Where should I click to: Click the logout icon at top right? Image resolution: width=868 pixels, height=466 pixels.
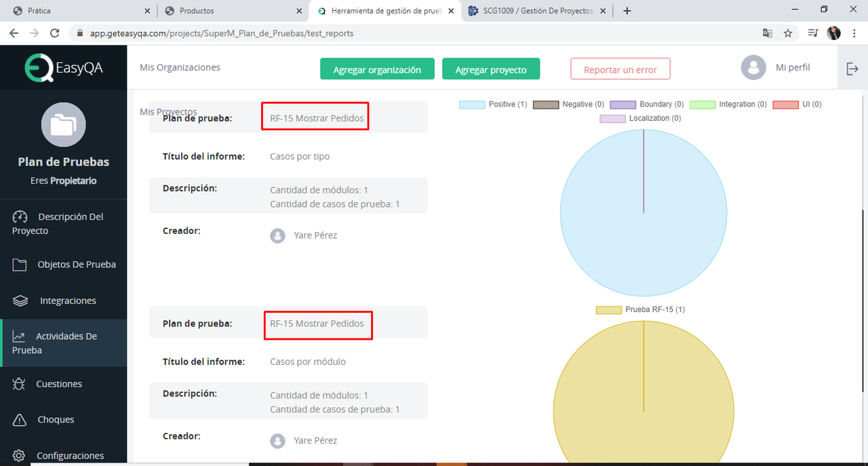852,69
